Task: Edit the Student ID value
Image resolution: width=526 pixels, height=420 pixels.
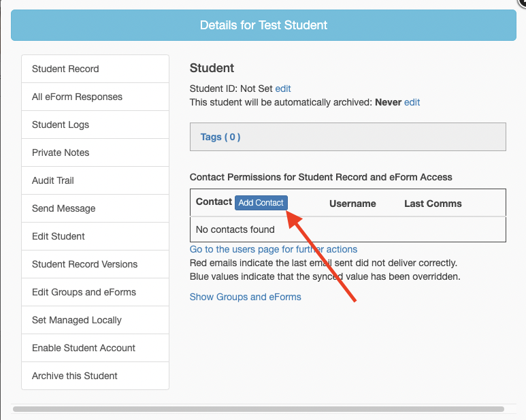Action: [x=283, y=88]
